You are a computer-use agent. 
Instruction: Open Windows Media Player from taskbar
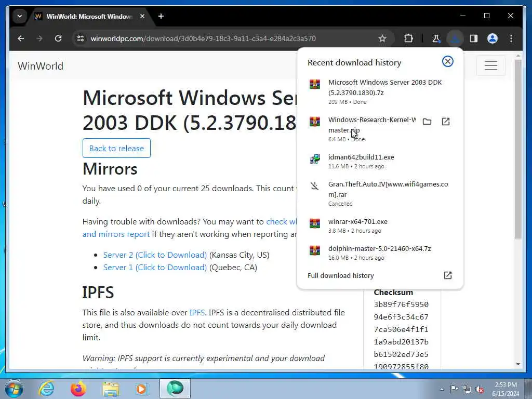point(142,389)
